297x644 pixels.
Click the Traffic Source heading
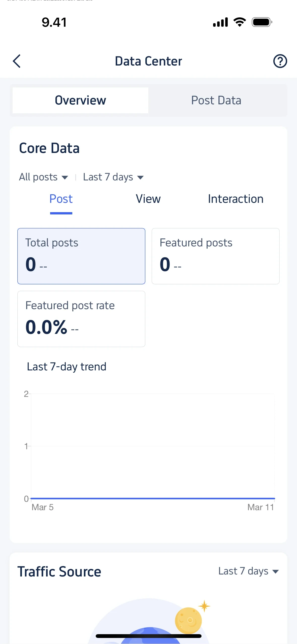(x=59, y=571)
